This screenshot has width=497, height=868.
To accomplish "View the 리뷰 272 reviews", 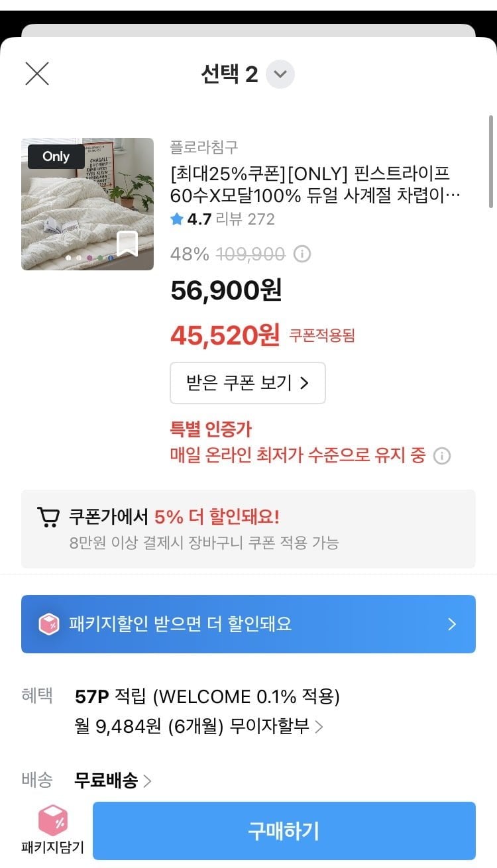I will pos(245,219).
